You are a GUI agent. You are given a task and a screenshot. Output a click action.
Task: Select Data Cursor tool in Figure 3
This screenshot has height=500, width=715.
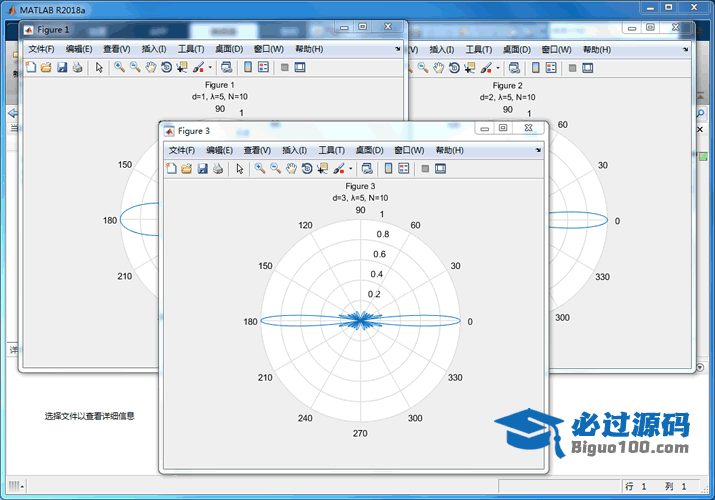322,169
